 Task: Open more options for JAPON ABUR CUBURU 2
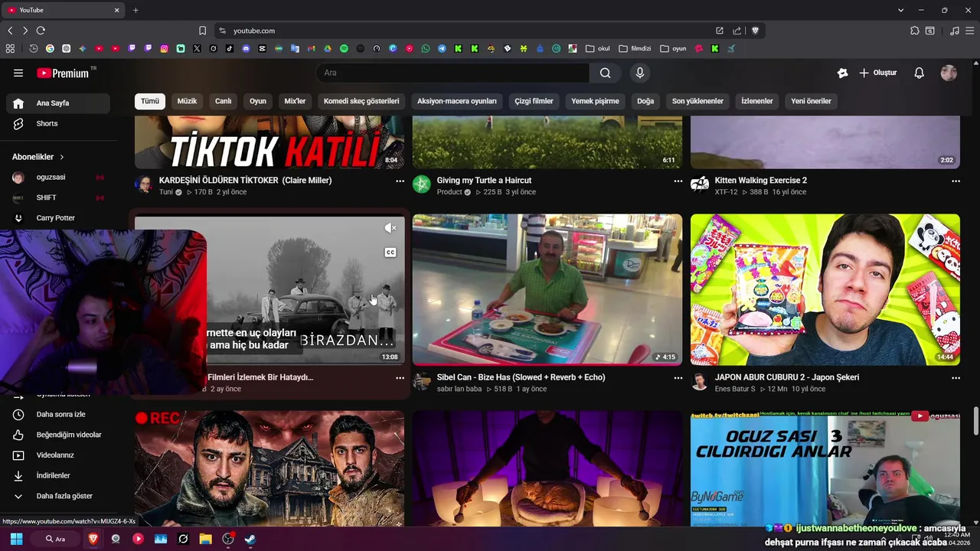955,378
